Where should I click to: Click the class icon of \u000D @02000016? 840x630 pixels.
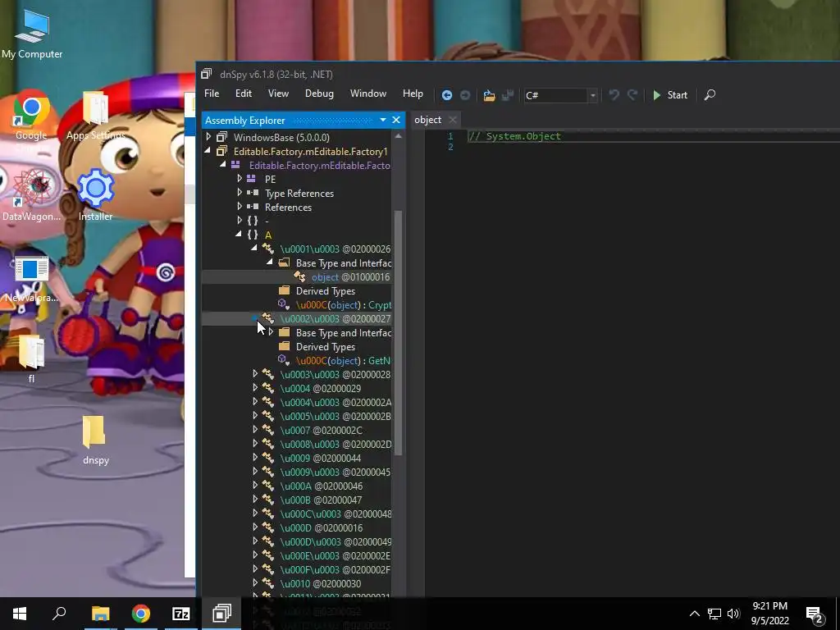(268, 527)
